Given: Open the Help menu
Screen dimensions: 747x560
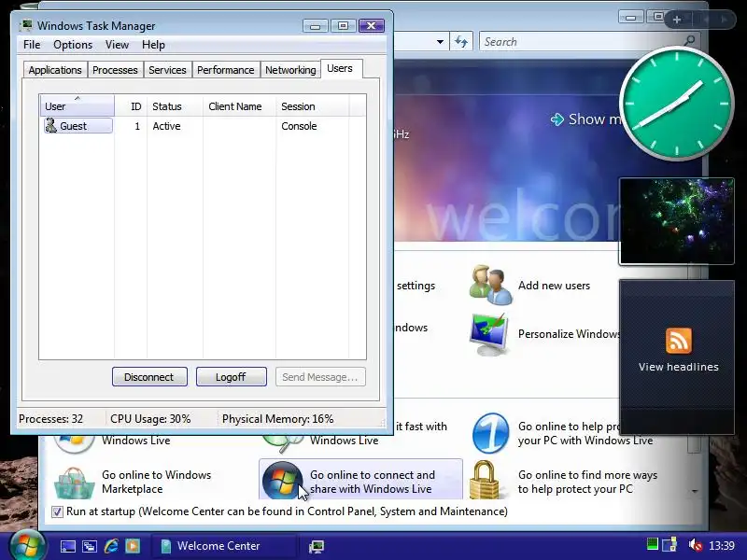Looking at the screenshot, I should click(x=153, y=45).
